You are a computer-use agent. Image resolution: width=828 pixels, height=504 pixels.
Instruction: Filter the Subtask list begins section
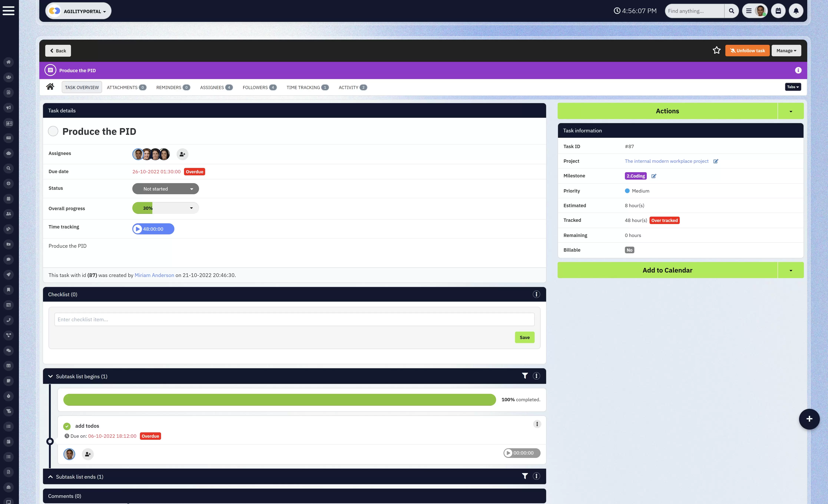pos(525,376)
